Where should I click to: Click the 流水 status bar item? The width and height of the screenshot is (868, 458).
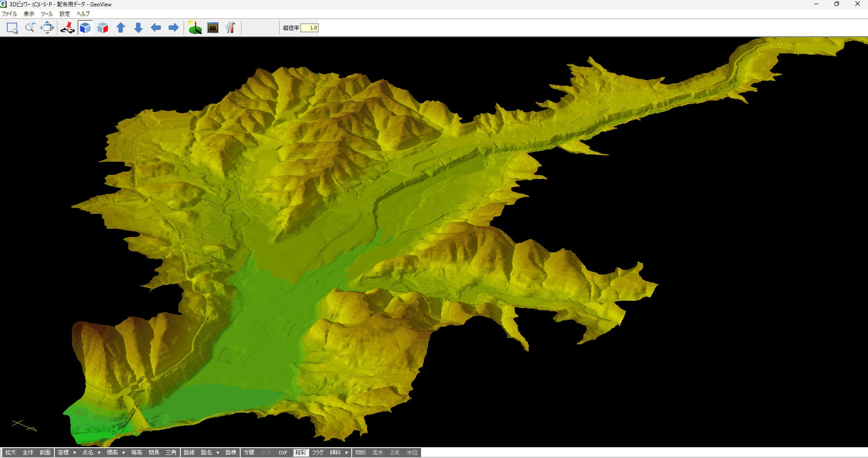coord(378,453)
